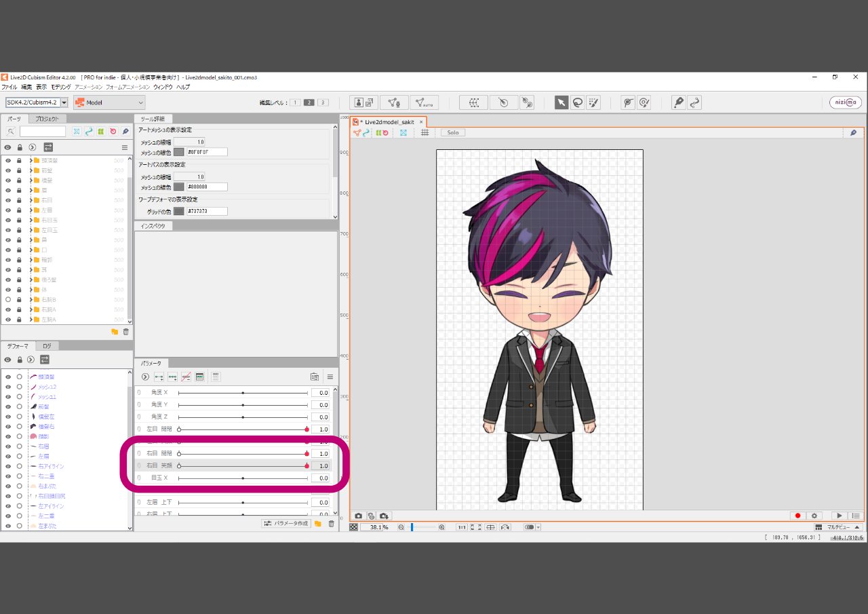
Task: Switch to the プロジェクト tab
Action: pos(52,119)
